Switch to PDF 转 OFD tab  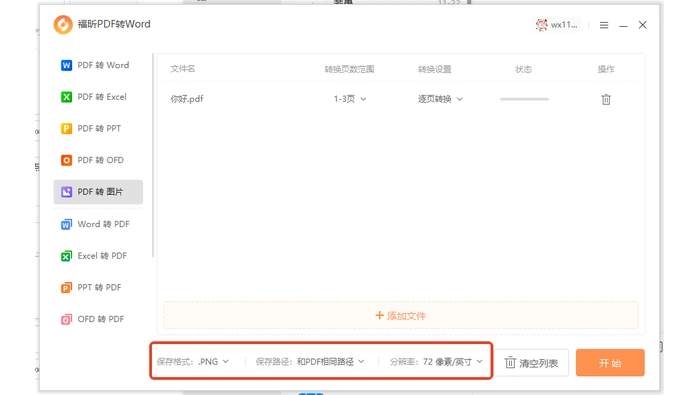point(98,160)
